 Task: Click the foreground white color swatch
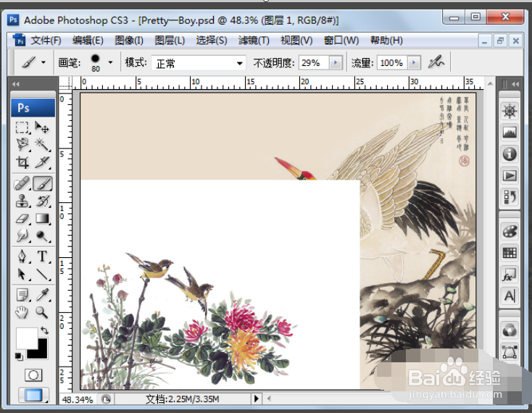click(x=25, y=337)
